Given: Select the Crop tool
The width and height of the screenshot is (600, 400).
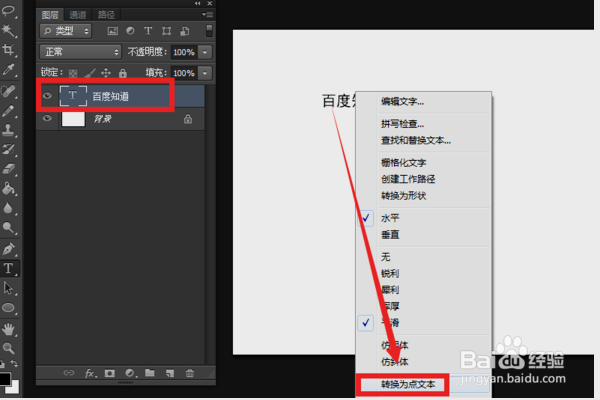Looking at the screenshot, I should 8,50.
